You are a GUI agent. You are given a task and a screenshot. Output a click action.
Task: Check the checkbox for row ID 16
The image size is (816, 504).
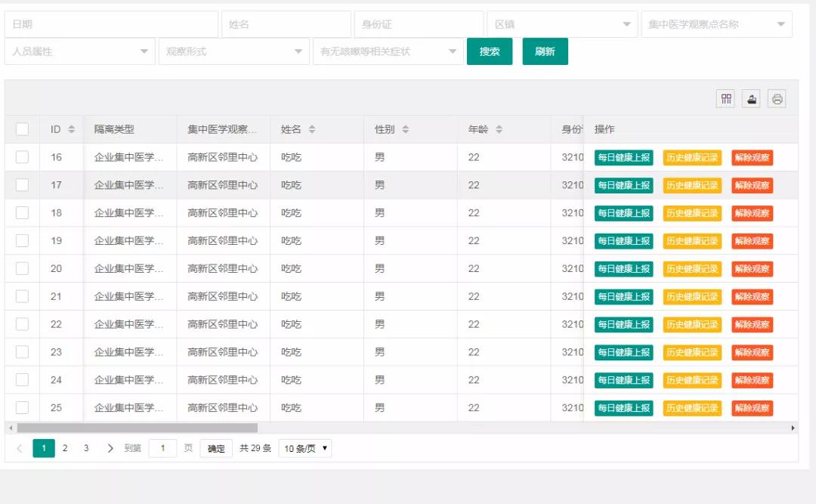point(23,157)
